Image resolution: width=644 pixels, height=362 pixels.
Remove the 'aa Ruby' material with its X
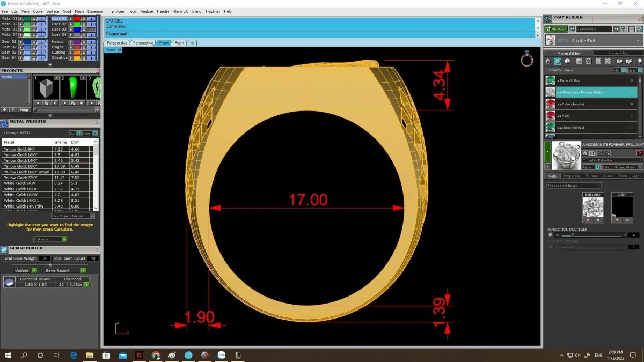pyautogui.click(x=632, y=116)
